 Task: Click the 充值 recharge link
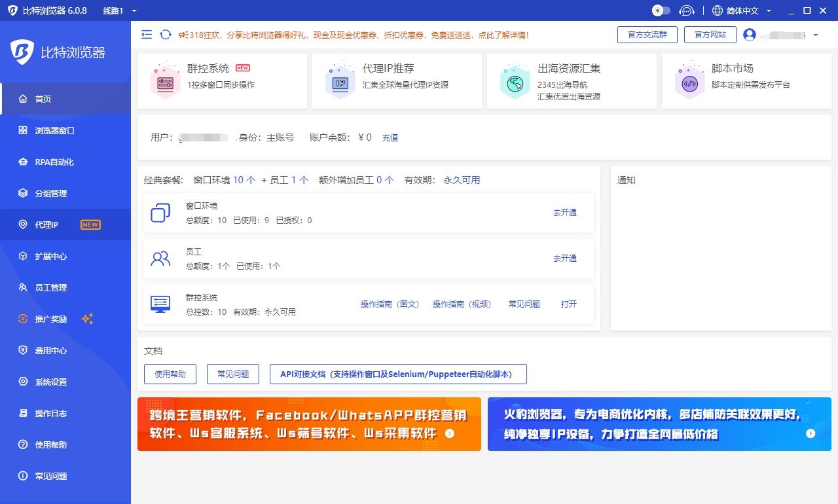[x=390, y=137]
